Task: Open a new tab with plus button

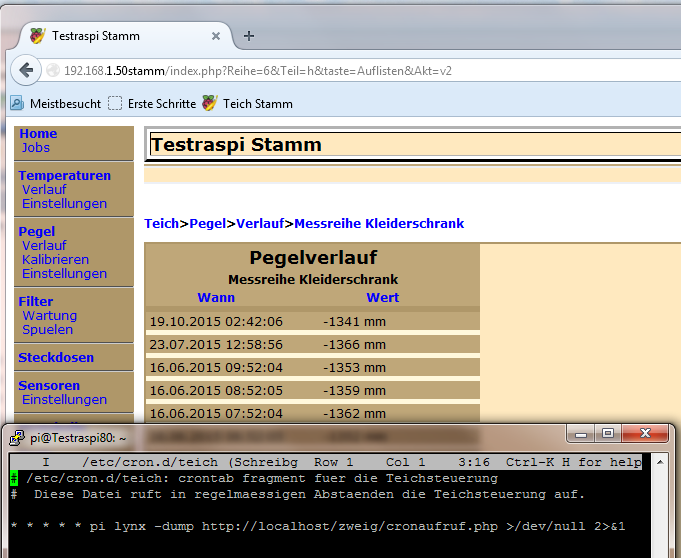Action: [x=249, y=36]
